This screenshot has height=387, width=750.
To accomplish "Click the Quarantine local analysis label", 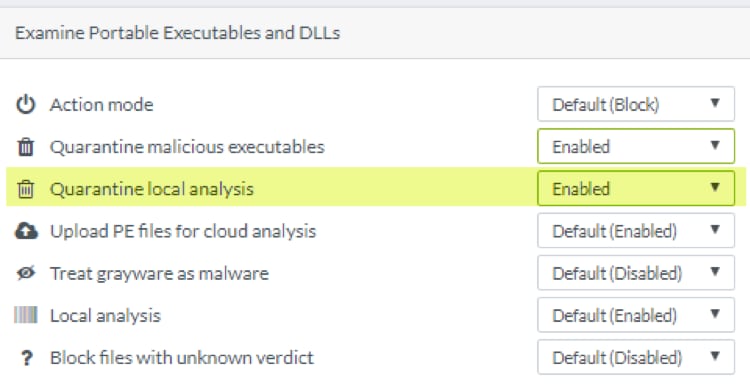I will click(152, 189).
